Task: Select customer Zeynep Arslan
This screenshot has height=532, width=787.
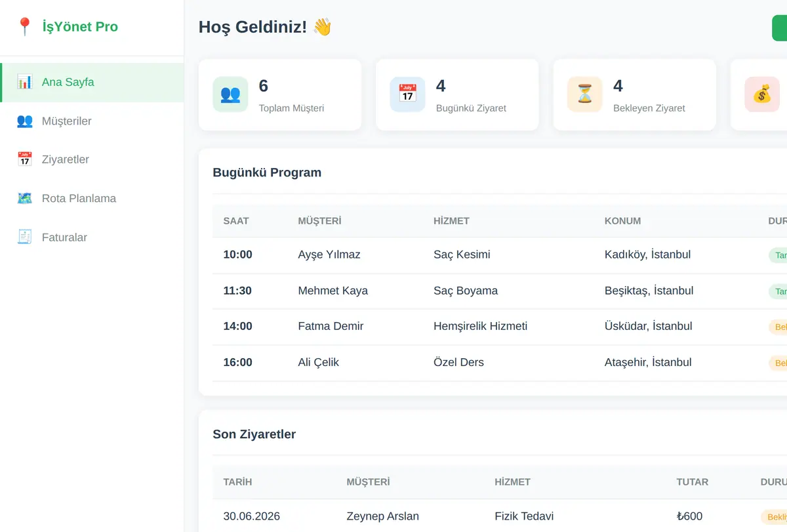Action: (x=382, y=516)
